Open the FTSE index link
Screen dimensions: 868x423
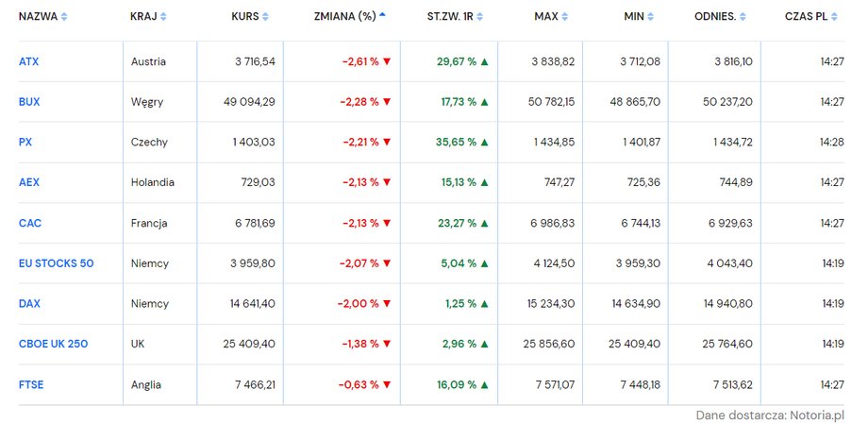click(x=31, y=384)
